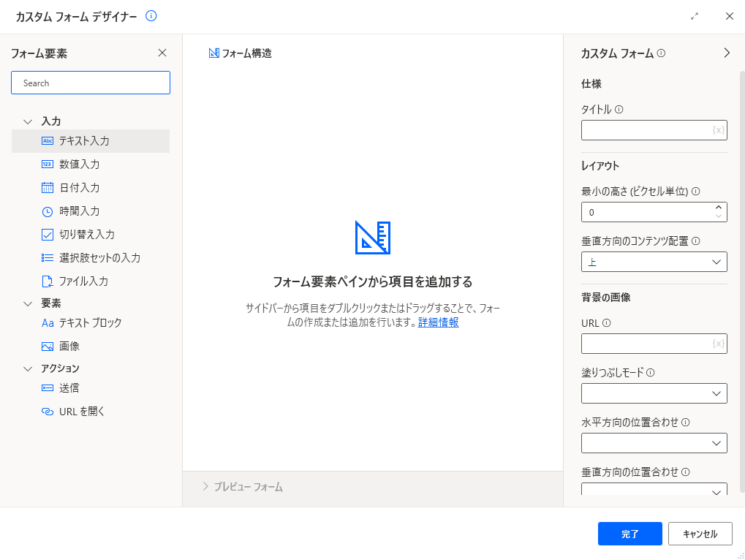Click the キャンセル button

(x=700, y=534)
